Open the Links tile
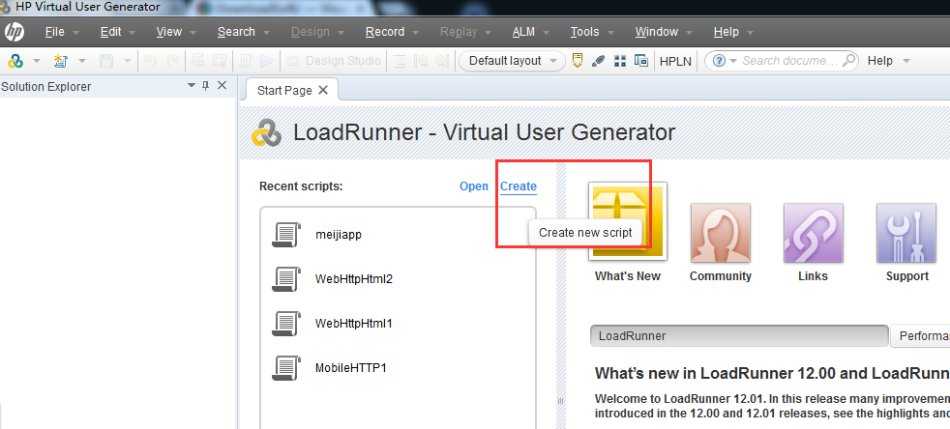Screen dimensions: 950x429 [x=813, y=233]
